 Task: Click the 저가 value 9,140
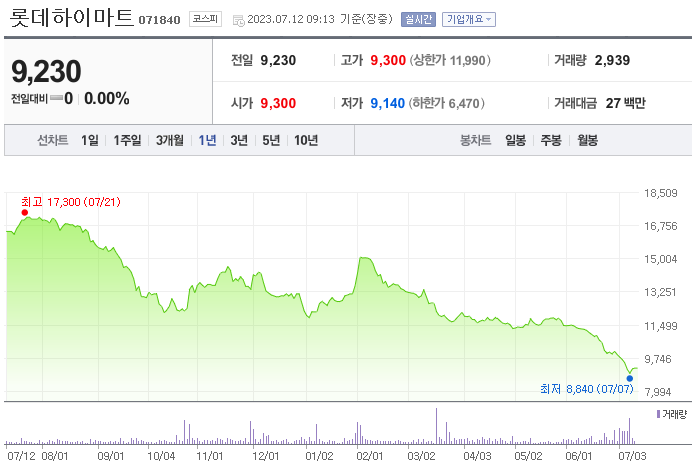click(x=387, y=103)
